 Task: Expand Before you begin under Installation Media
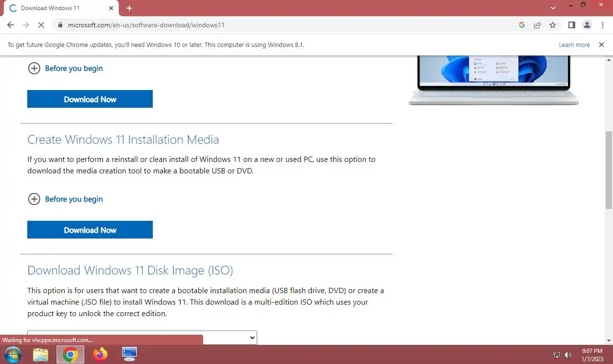[66, 199]
